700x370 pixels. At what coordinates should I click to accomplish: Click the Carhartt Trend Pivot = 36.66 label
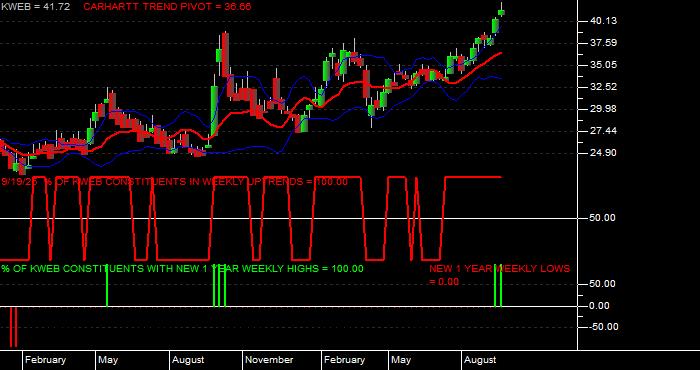tap(167, 7)
